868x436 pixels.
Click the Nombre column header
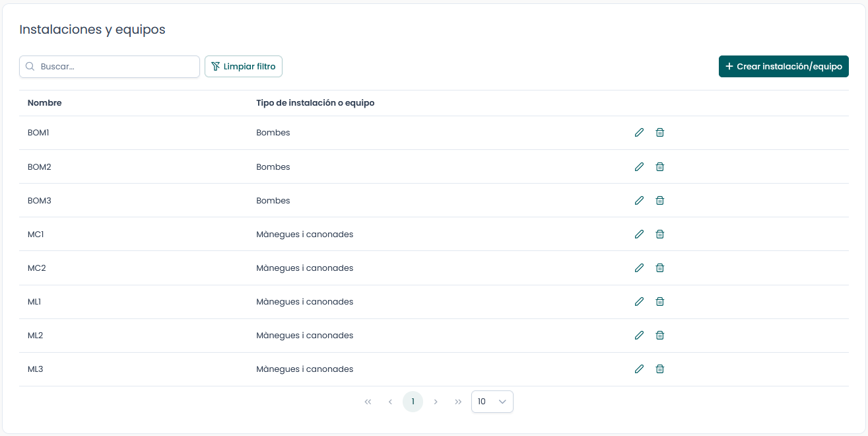coord(45,103)
